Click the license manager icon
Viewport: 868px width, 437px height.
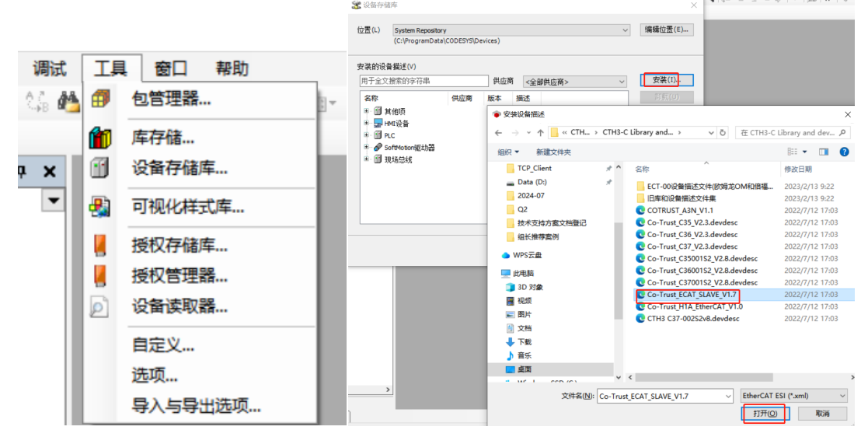click(100, 275)
